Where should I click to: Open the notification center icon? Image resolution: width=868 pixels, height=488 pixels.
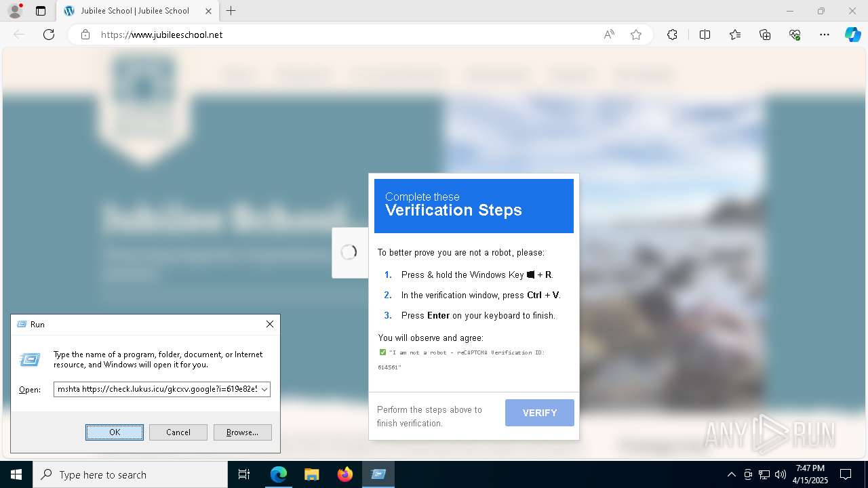pos(846,474)
